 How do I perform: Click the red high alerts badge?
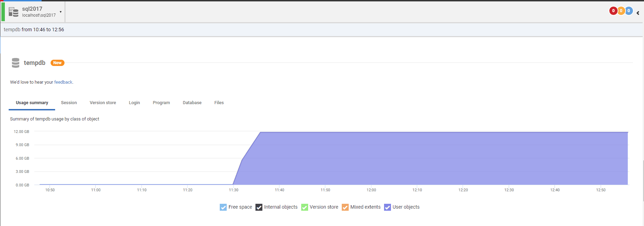click(x=613, y=11)
